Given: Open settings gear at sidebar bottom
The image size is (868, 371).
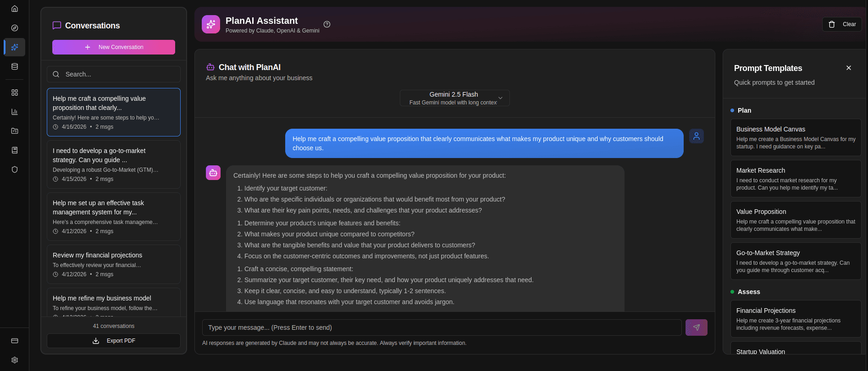Looking at the screenshot, I should (x=14, y=360).
